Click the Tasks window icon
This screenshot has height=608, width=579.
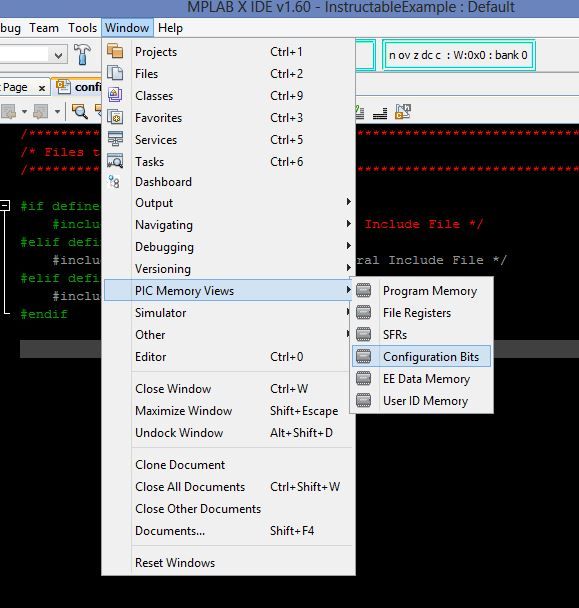tap(115, 161)
